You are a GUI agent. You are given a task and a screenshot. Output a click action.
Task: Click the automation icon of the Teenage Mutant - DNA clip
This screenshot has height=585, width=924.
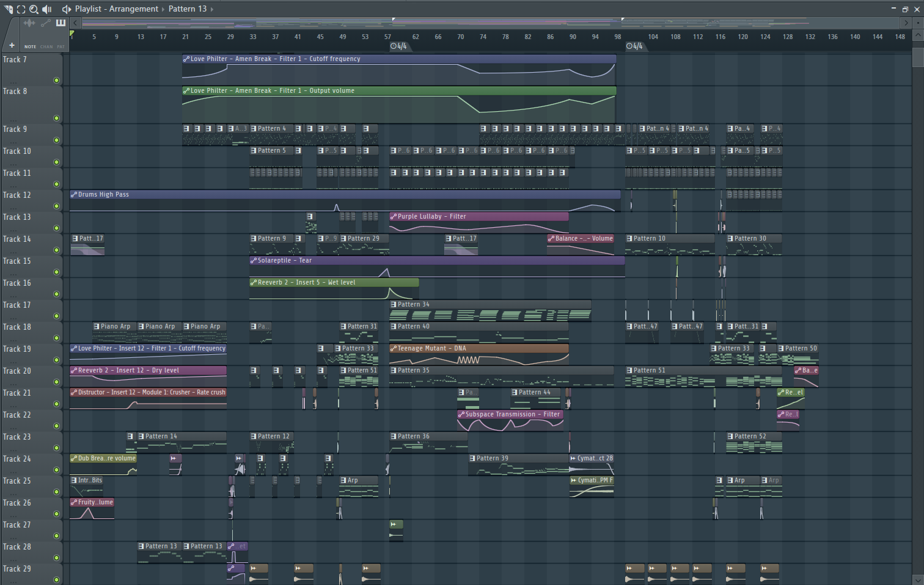tap(394, 349)
